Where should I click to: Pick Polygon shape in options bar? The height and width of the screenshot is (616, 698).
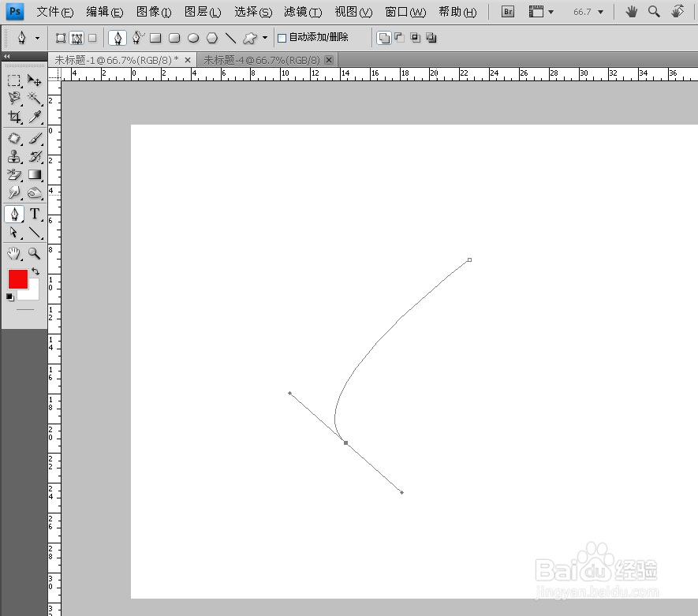click(x=212, y=39)
